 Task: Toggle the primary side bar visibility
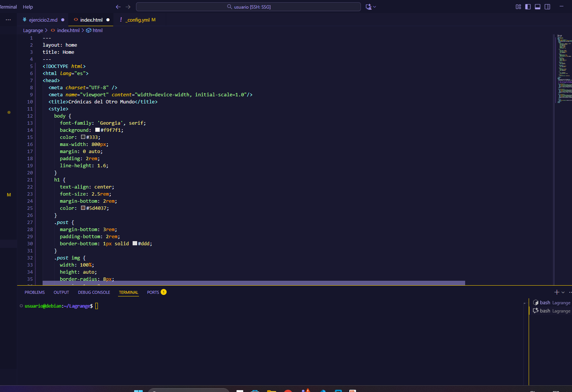point(528,7)
